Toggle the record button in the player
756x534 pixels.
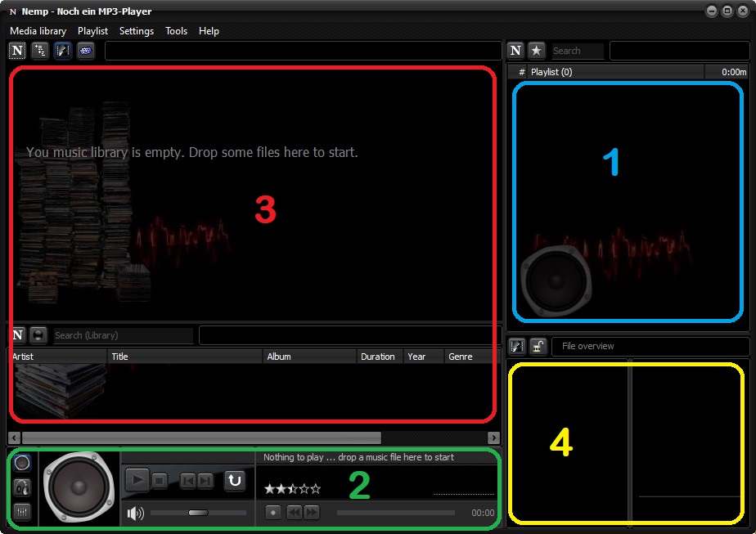coord(272,513)
